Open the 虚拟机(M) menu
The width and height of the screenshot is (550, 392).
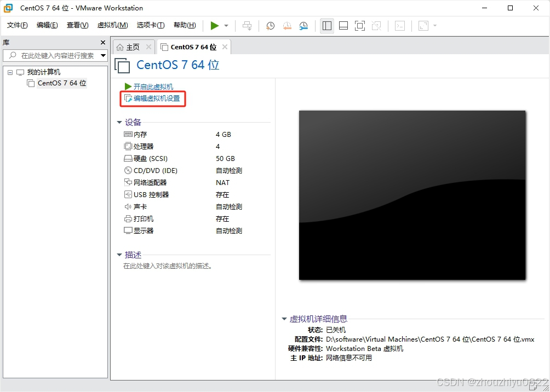[x=113, y=25]
